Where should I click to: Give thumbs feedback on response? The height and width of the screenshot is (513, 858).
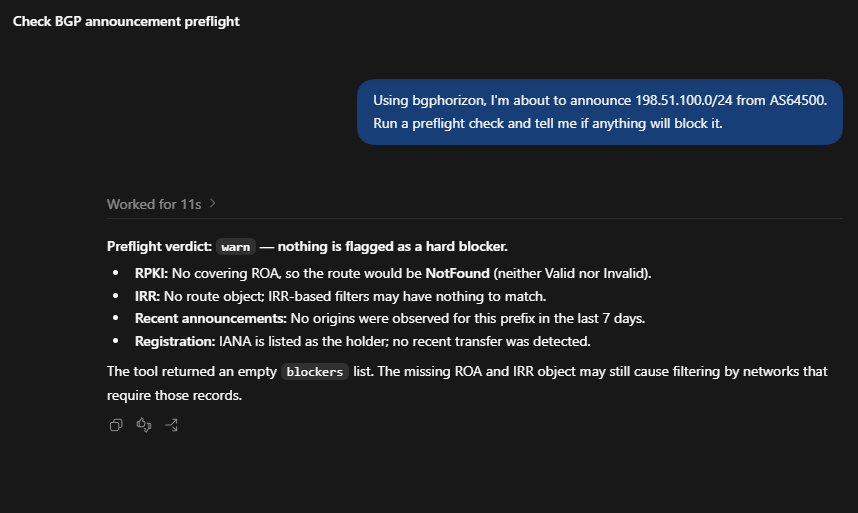tap(144, 425)
